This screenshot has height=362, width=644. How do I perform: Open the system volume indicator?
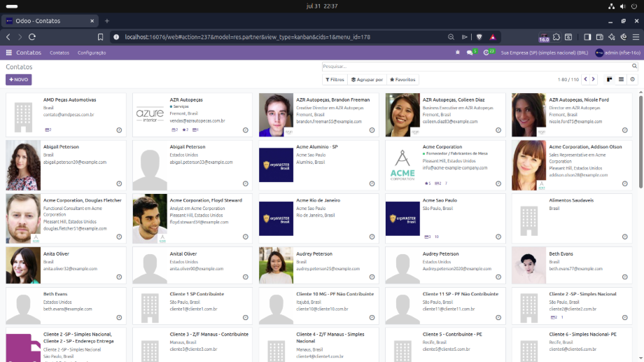[622, 6]
